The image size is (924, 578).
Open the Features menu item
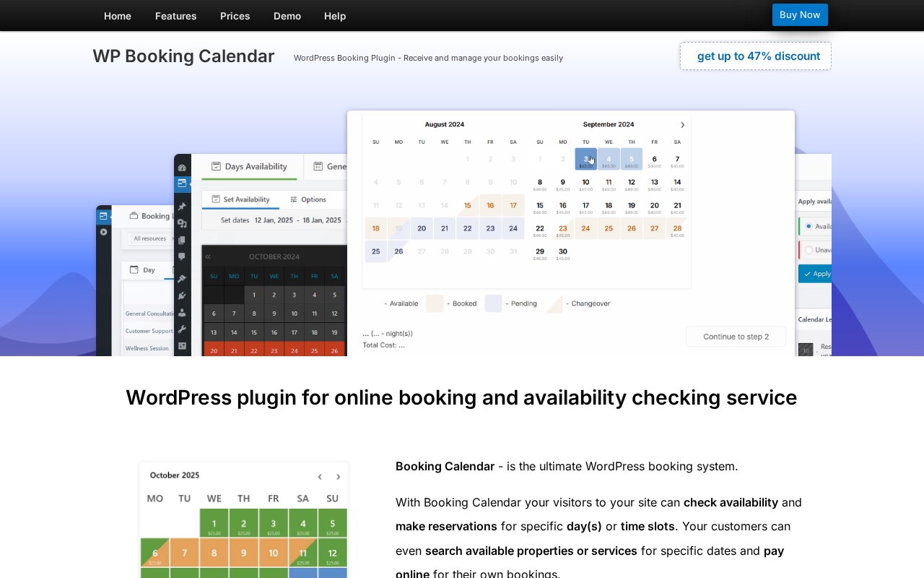[x=175, y=16]
